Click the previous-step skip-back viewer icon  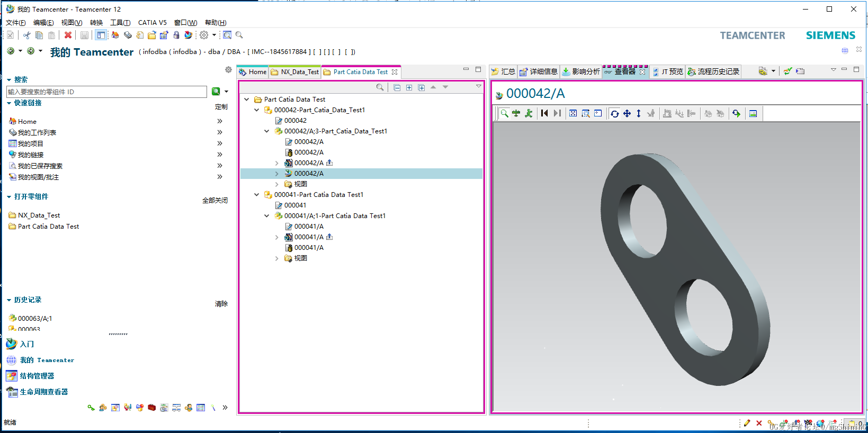pos(544,113)
